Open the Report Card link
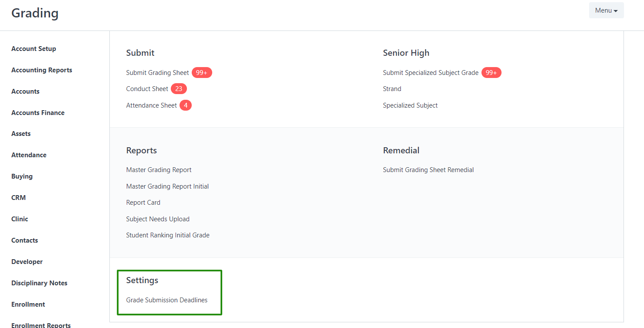Screen dimensions: 644x328 tap(143, 203)
